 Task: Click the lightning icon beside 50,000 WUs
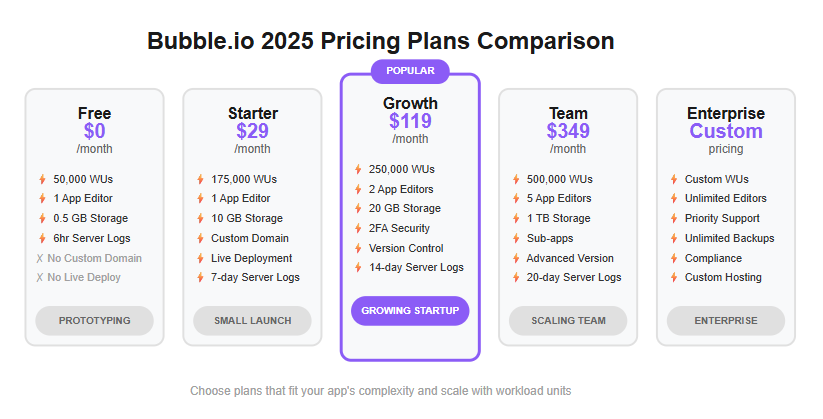42,180
